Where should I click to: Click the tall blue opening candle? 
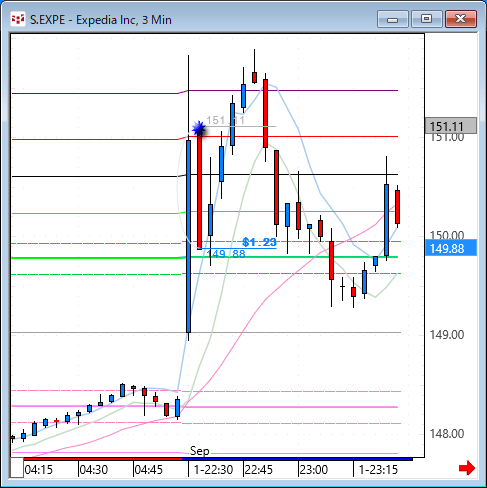click(189, 236)
